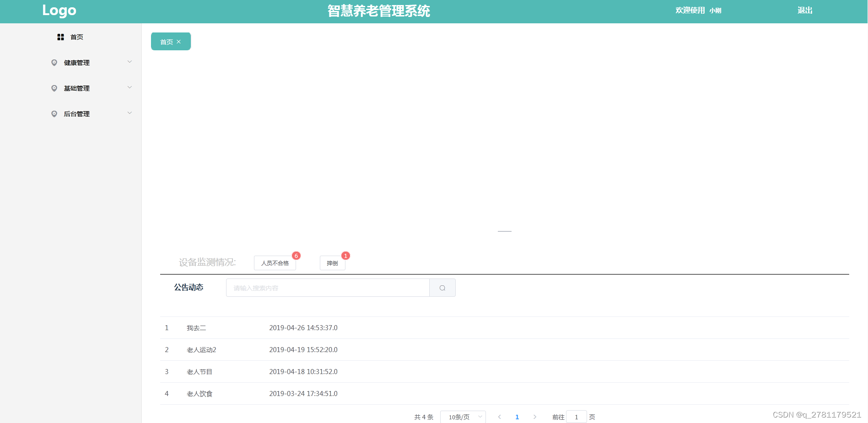This screenshot has height=423, width=868.
Task: Click the magnifier search icon button
Action: click(x=442, y=288)
